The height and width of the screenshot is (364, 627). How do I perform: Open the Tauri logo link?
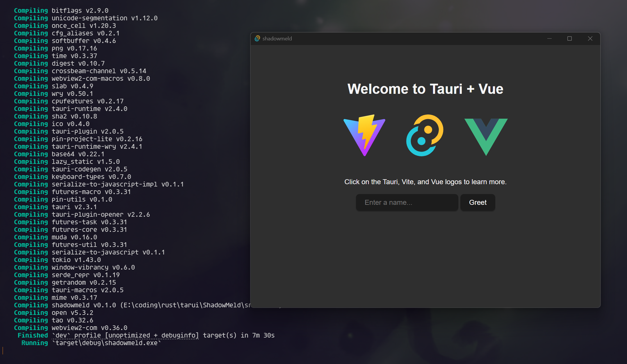[425, 135]
